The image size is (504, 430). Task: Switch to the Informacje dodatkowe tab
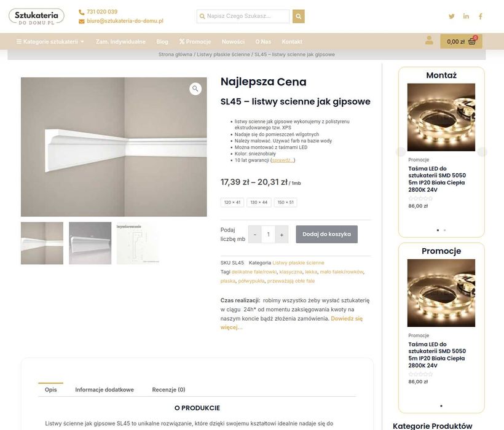[104, 389]
